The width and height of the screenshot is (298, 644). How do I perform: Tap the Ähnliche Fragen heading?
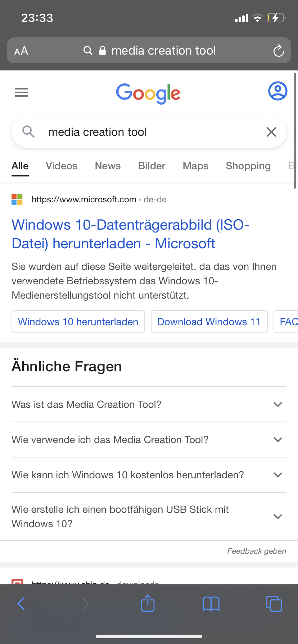click(67, 366)
